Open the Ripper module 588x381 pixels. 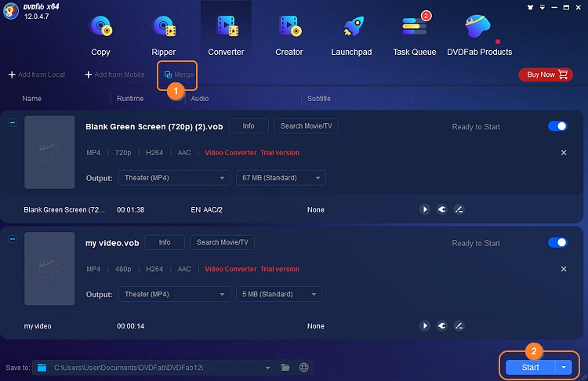164,35
